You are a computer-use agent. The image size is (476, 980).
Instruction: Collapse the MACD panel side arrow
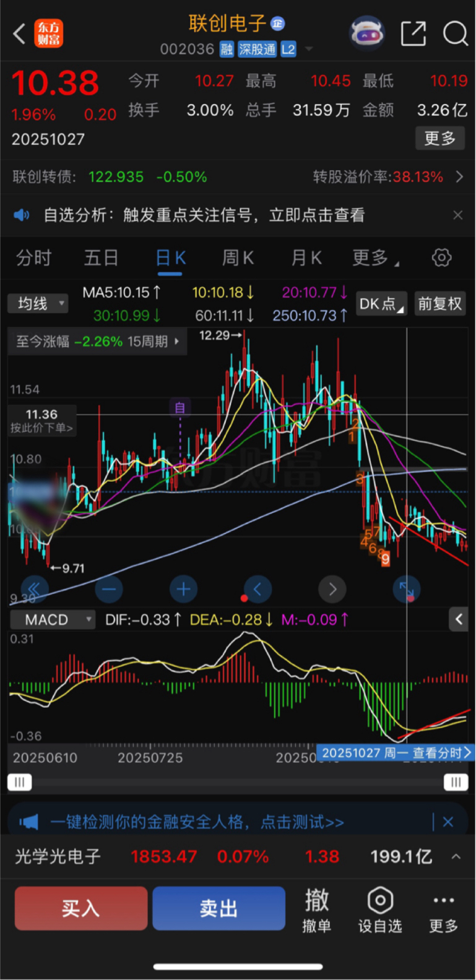click(459, 619)
